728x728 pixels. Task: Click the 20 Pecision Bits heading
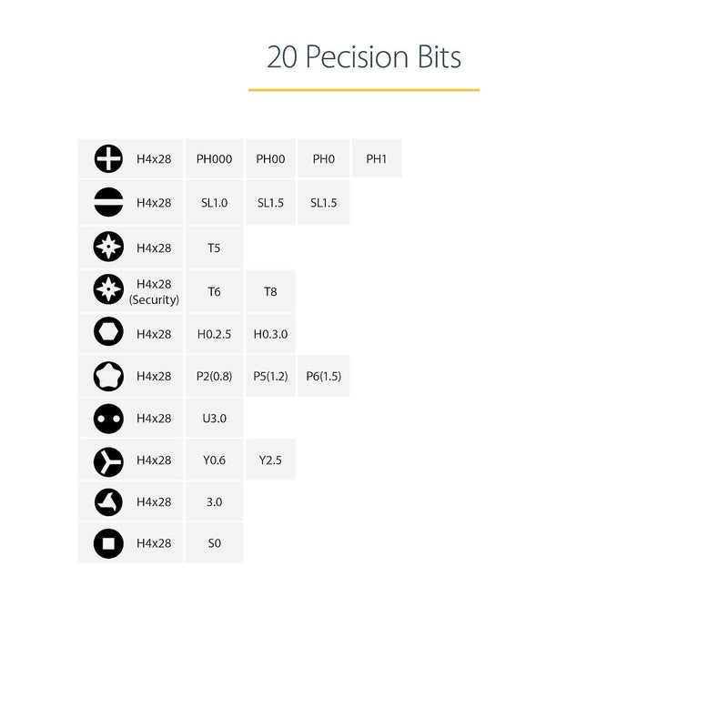click(364, 56)
